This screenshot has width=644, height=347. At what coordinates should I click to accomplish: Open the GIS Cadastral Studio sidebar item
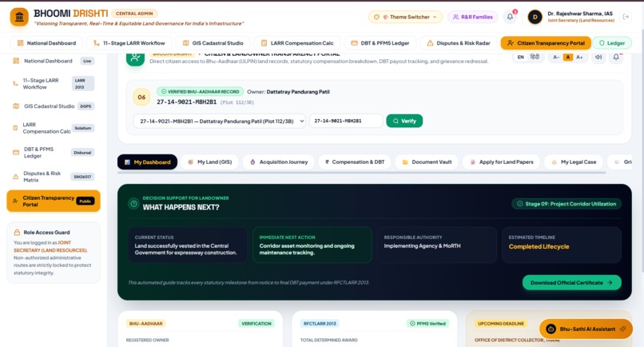point(54,106)
